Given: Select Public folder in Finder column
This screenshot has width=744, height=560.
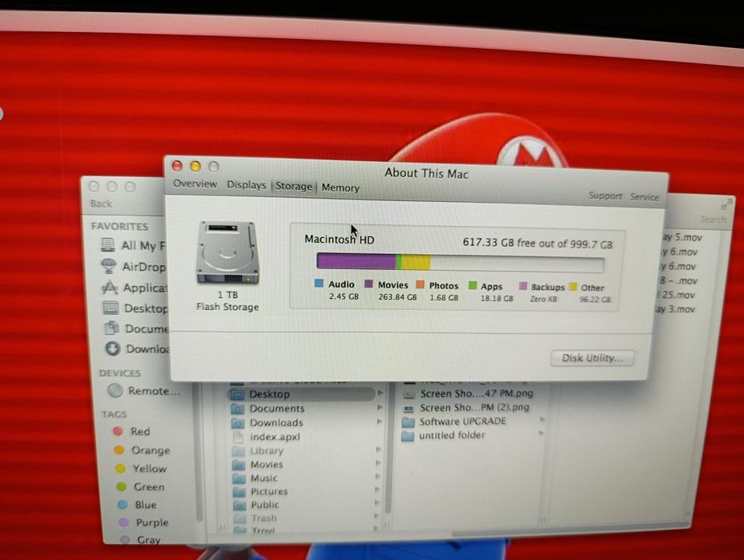Looking at the screenshot, I should [x=256, y=505].
